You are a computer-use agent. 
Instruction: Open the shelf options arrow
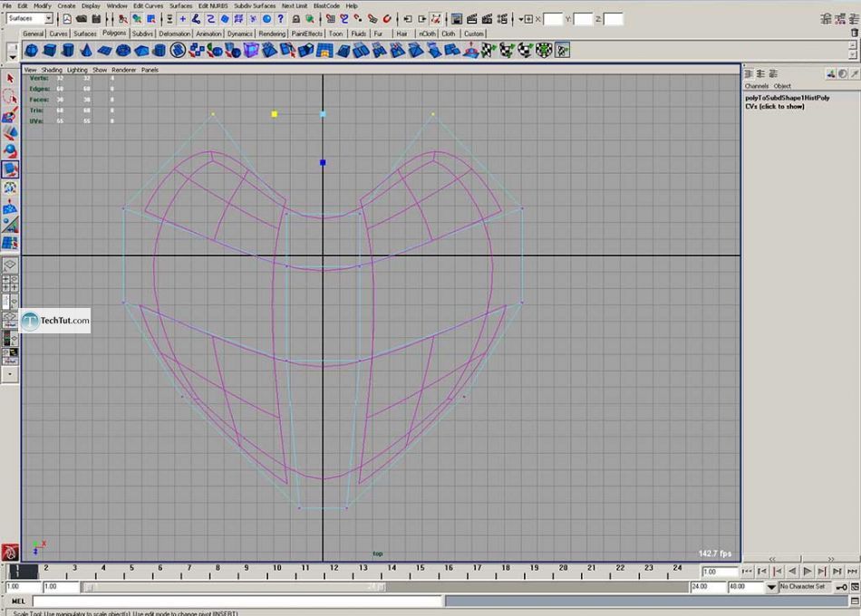coord(12,56)
